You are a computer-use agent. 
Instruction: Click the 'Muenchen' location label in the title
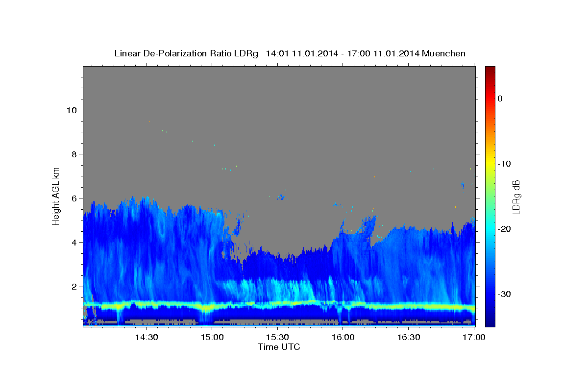pyautogui.click(x=444, y=53)
